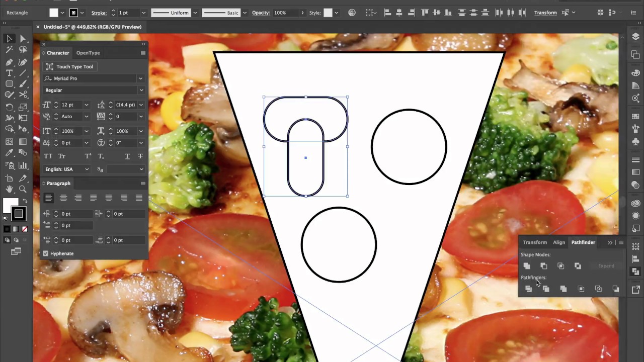The height and width of the screenshot is (362, 644).
Task: Apply Unite shape mode in Pathfinder
Action: [527, 266]
